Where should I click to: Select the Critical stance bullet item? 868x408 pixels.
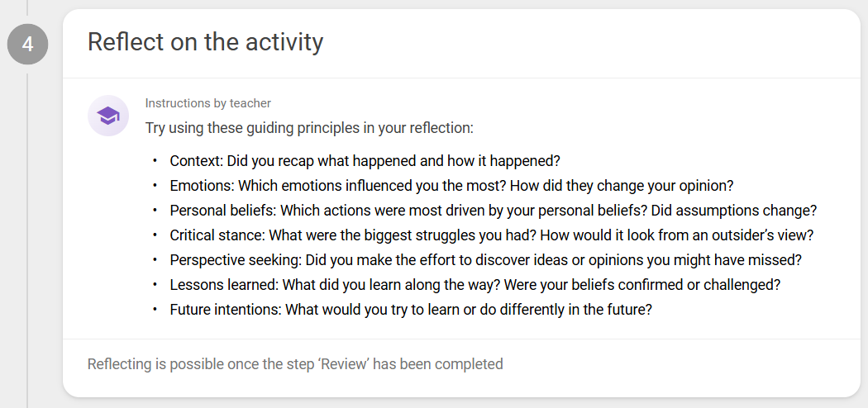pyautogui.click(x=492, y=235)
